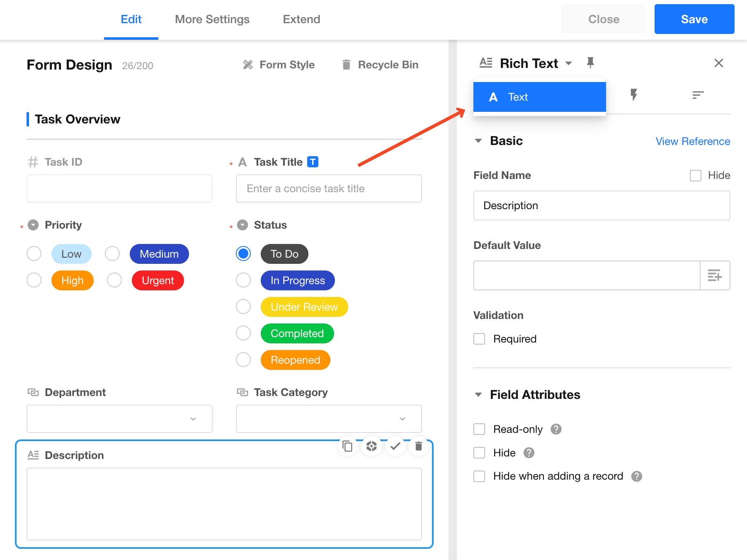This screenshot has height=560, width=747.
Task: Click the Recycle Bin trash icon
Action: [x=346, y=65]
